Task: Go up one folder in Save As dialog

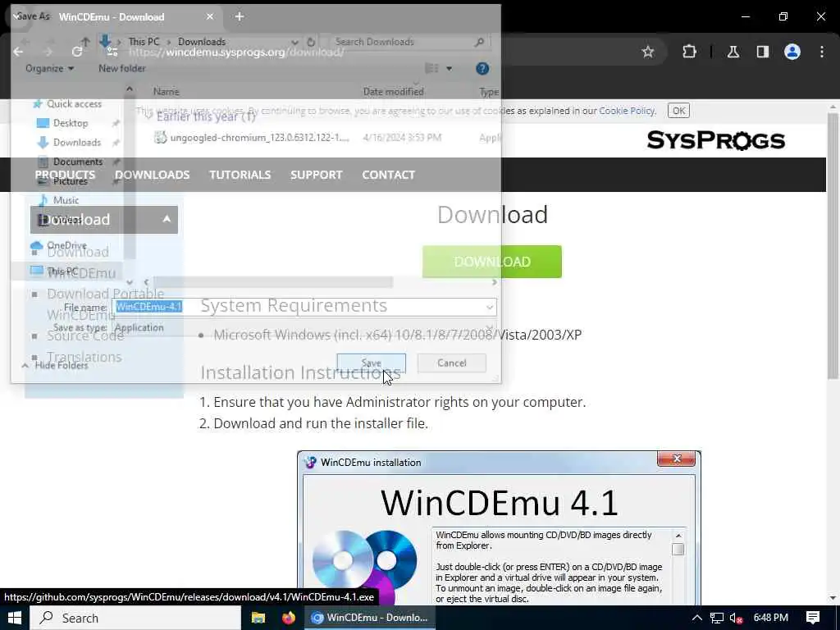Action: pyautogui.click(x=85, y=42)
